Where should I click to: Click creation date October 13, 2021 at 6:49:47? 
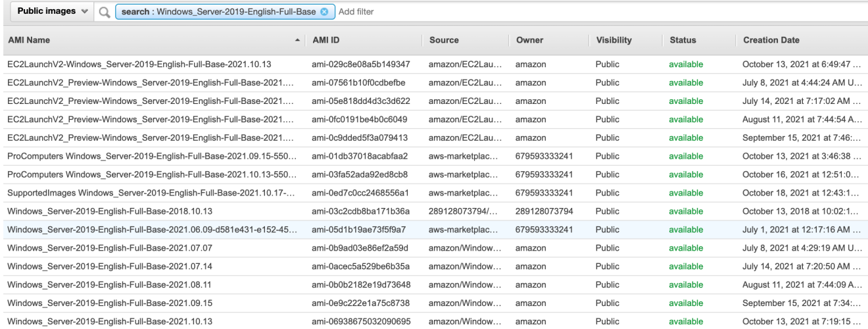click(x=802, y=64)
